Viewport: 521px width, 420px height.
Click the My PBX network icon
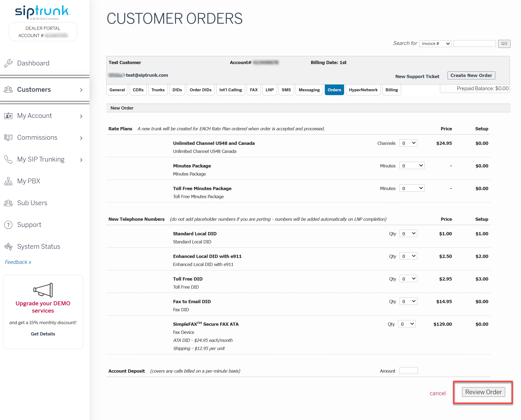(8, 181)
